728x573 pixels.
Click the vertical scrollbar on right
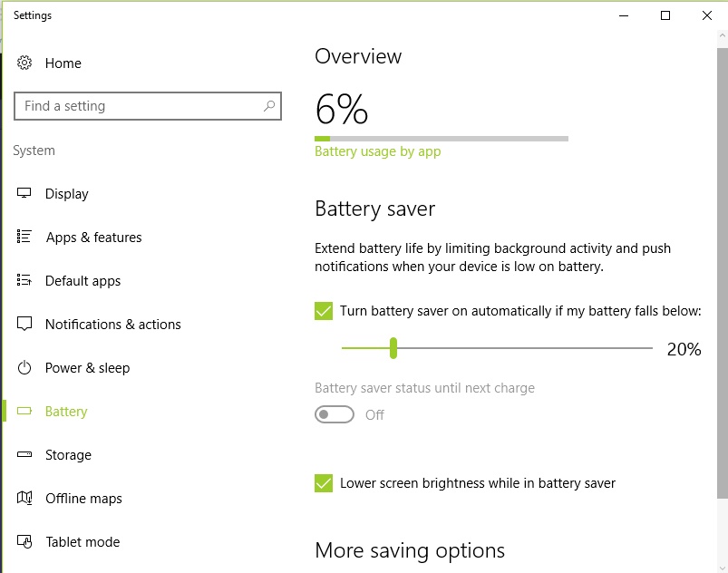723,272
